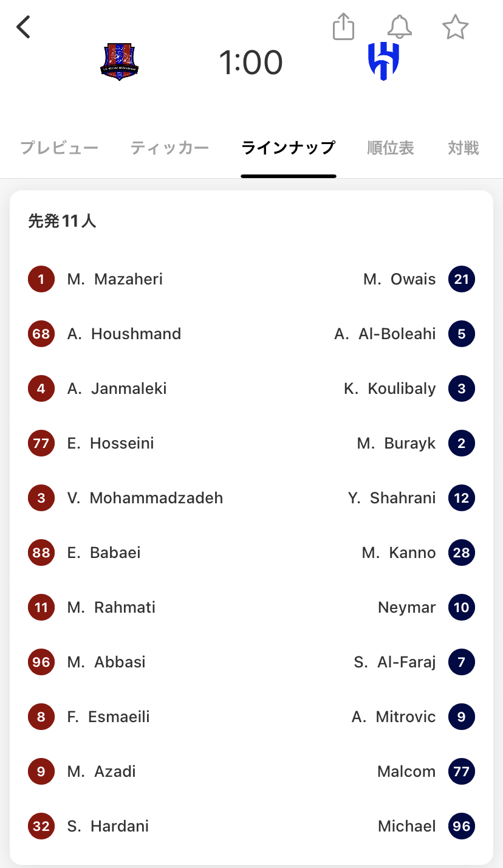This screenshot has width=503, height=868.
Task: Tap the 1:00 match time
Action: pyautogui.click(x=251, y=63)
